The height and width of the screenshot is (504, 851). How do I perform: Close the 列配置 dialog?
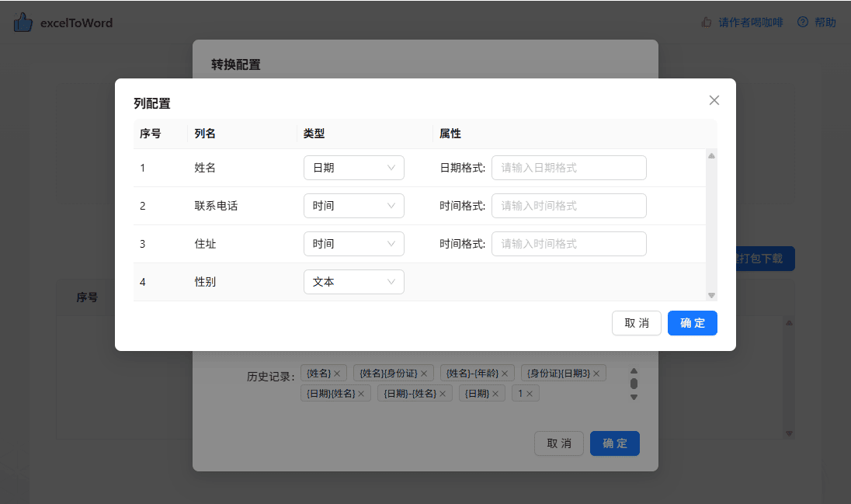[x=714, y=99]
